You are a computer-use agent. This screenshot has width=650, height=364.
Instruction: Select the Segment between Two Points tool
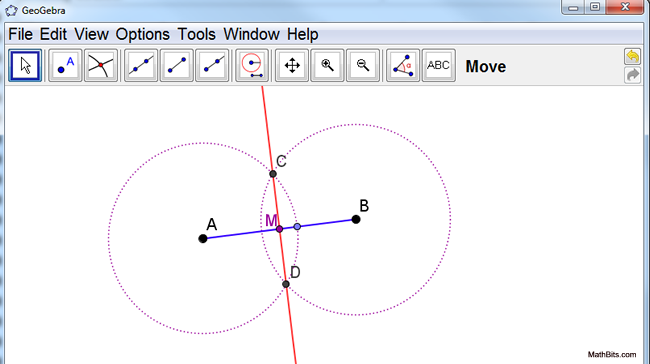177,66
